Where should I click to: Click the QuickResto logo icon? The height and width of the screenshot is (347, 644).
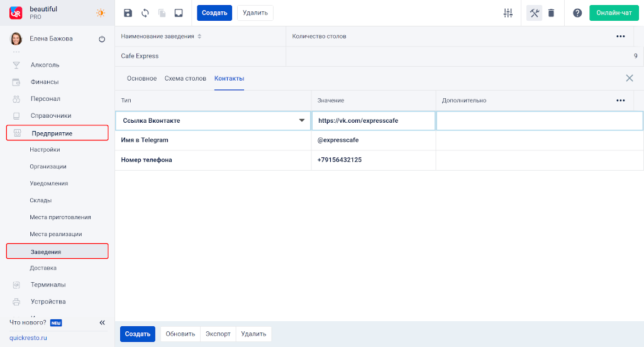(16, 13)
